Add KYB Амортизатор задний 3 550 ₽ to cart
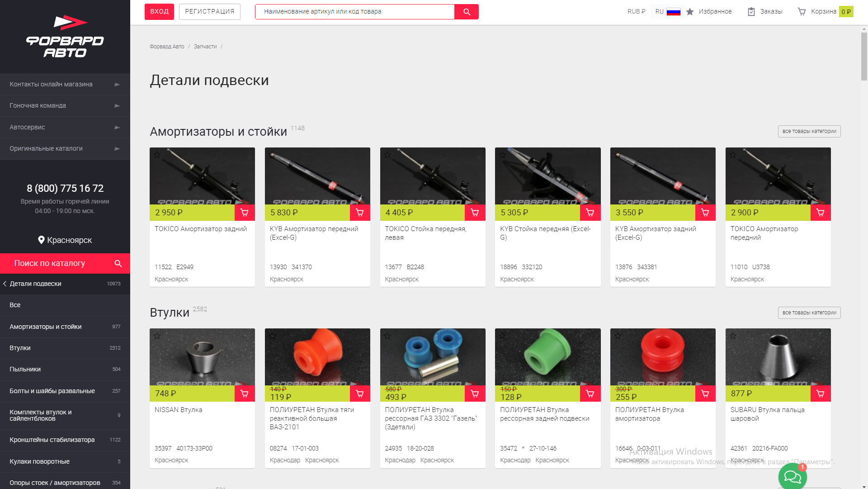The image size is (868, 489). (x=705, y=213)
